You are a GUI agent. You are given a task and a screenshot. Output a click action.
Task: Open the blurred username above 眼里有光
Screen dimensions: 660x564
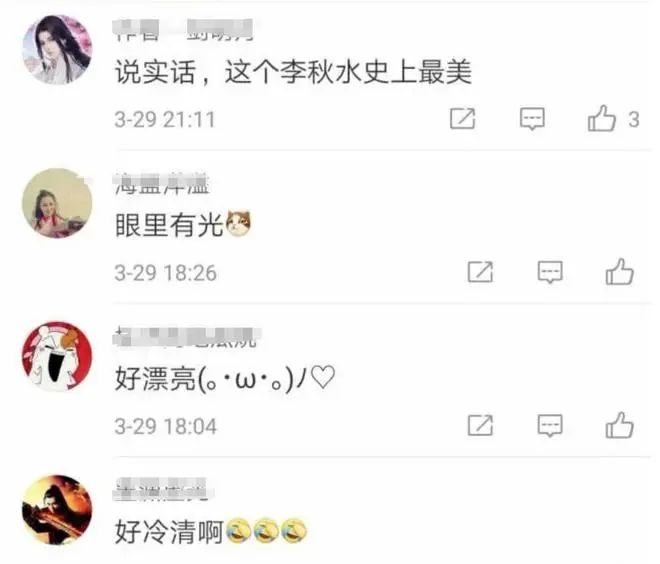[162, 184]
